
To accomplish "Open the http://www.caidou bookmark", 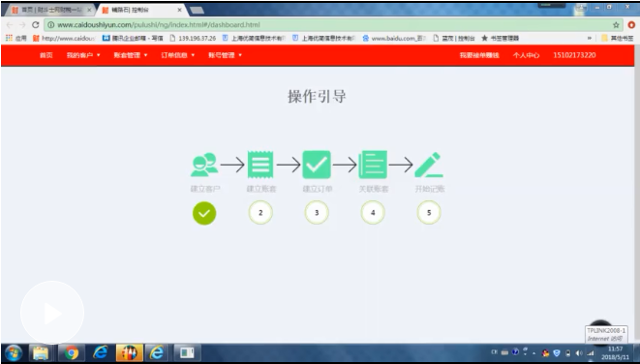I will [x=64, y=38].
